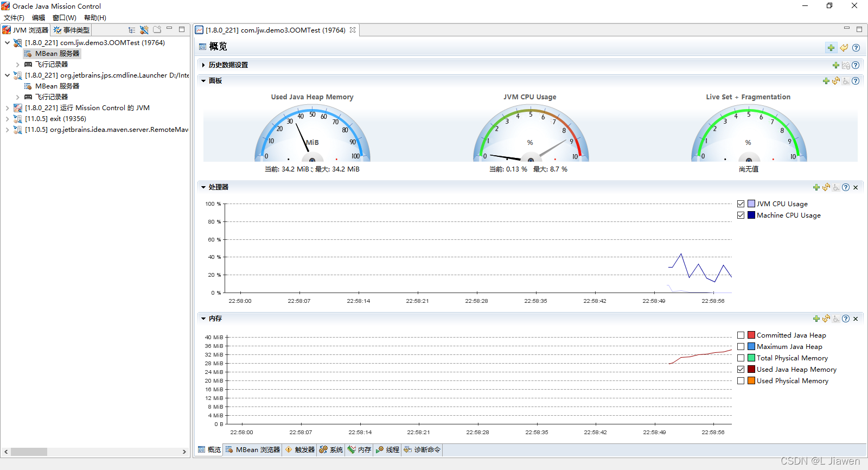Screen dimensions: 868x470
Task: Open 帮助(H) menu
Action: (95, 18)
